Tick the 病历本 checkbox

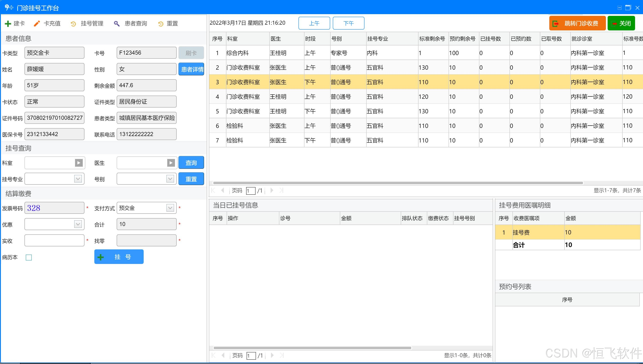[29, 257]
